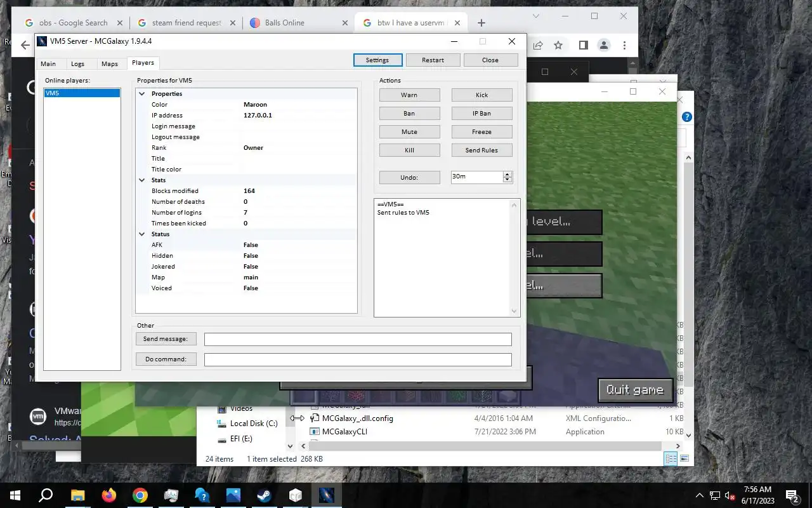Select the Rank property row
This screenshot has width=812, height=508.
[246, 147]
